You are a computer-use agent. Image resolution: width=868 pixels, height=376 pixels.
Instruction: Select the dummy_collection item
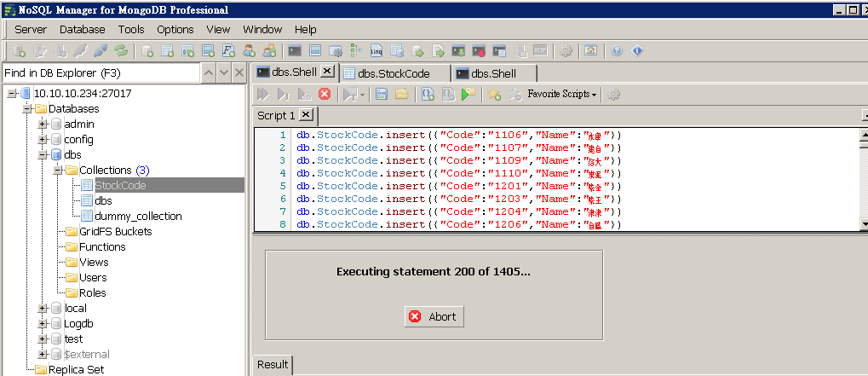(x=138, y=216)
